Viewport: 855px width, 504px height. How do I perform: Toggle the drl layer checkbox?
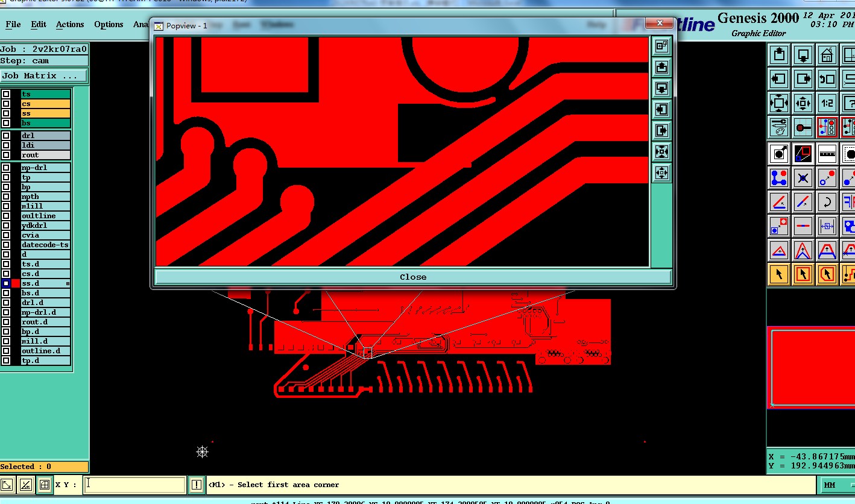tap(6, 136)
